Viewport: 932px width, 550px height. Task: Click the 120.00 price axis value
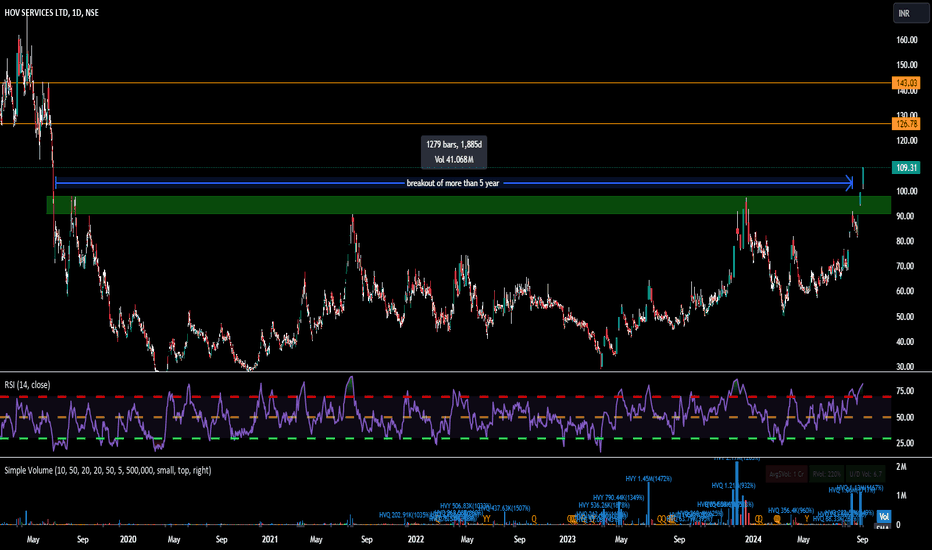pyautogui.click(x=906, y=141)
